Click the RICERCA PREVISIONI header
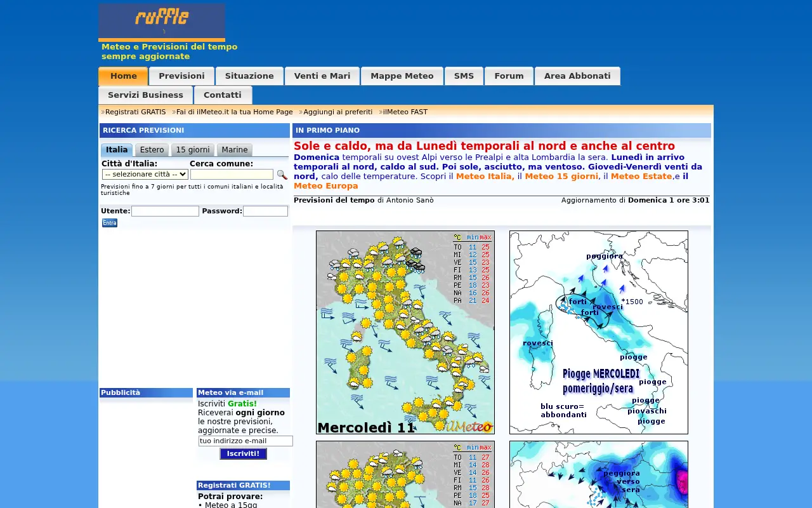The height and width of the screenshot is (508, 812). (x=195, y=131)
